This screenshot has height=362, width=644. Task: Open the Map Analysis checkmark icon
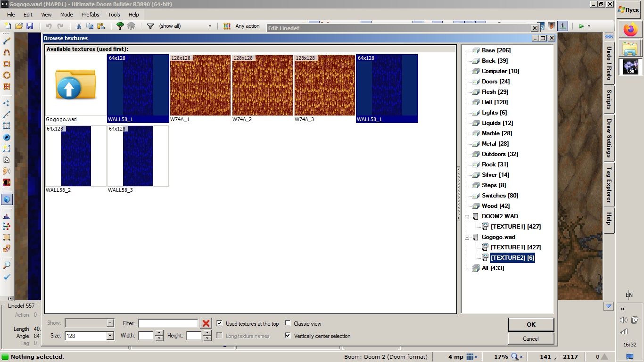click(x=7, y=277)
